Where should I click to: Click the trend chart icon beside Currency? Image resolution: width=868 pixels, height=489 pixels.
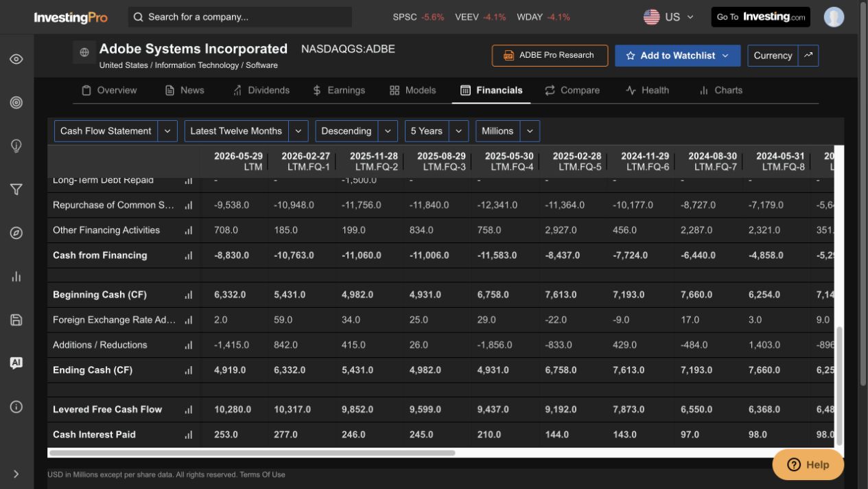coord(808,56)
